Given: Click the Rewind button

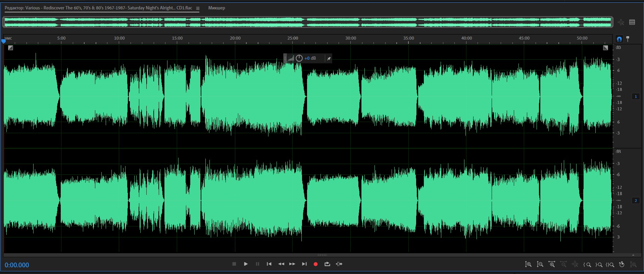Looking at the screenshot, I should (281, 264).
